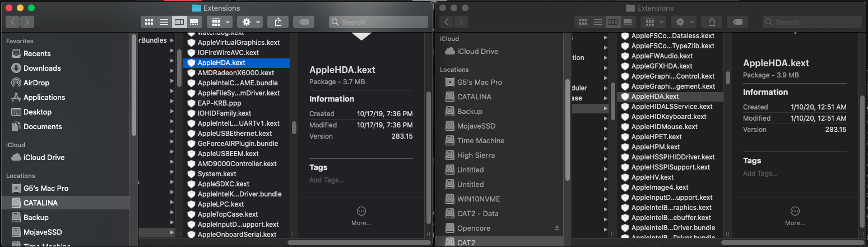Click Edit Tags button in left window

click(304, 22)
